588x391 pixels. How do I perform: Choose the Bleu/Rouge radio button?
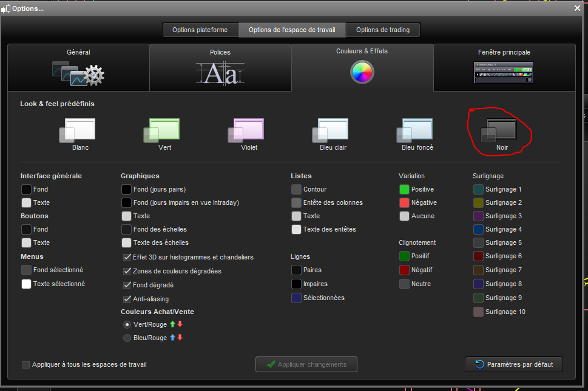point(127,338)
